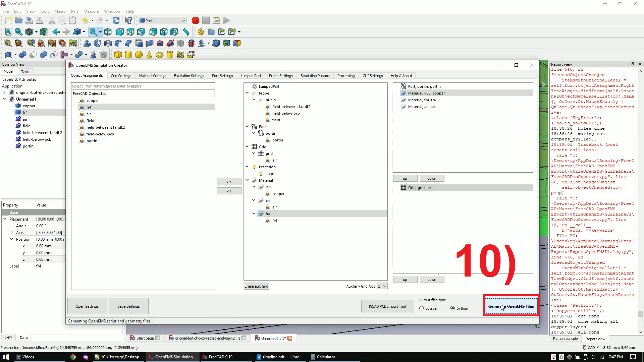Collapse the Excitation tree node

coord(247,167)
